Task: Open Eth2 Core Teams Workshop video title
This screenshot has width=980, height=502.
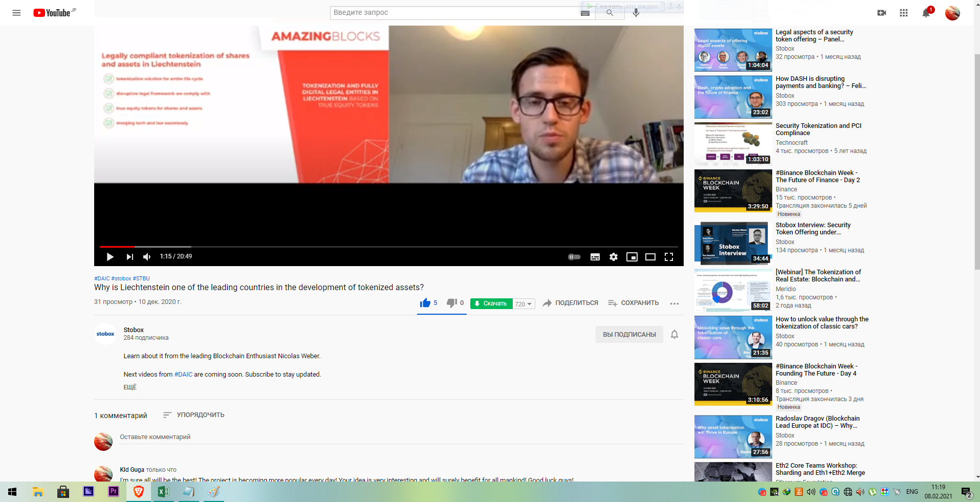Action: pos(820,469)
